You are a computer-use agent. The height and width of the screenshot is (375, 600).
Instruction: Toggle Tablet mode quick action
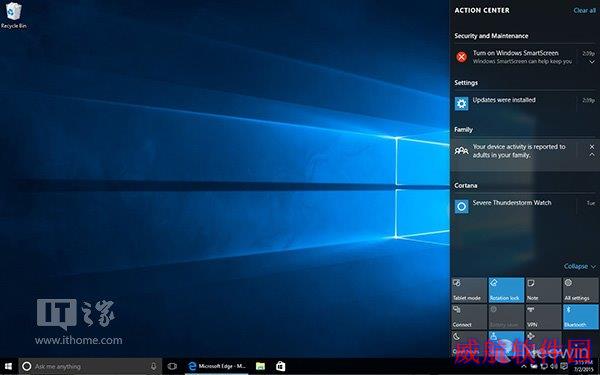(469, 290)
